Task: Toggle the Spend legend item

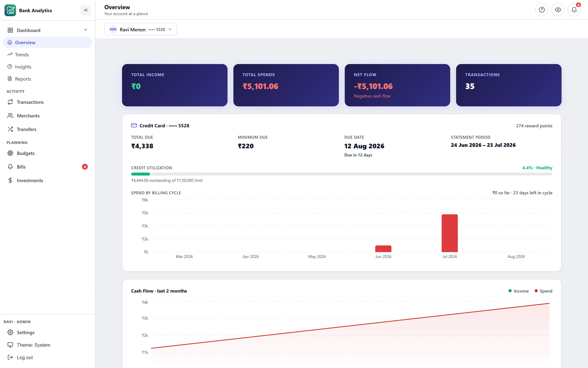Action: click(x=543, y=291)
